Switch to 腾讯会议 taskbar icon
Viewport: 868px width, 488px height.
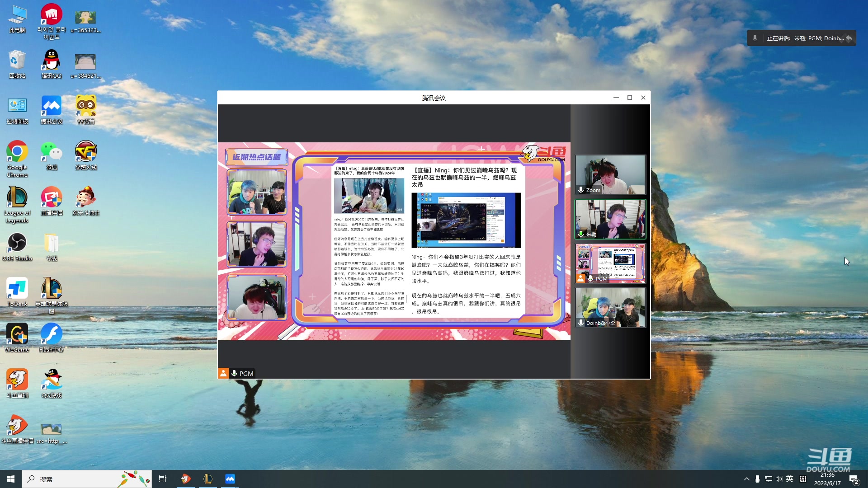click(230, 479)
